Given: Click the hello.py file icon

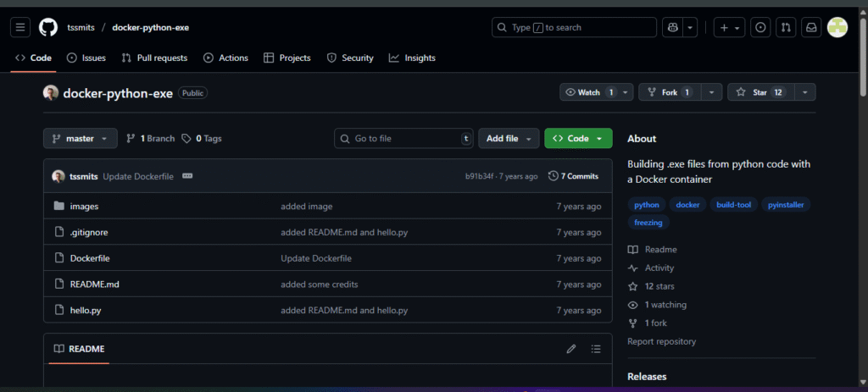Looking at the screenshot, I should point(59,310).
